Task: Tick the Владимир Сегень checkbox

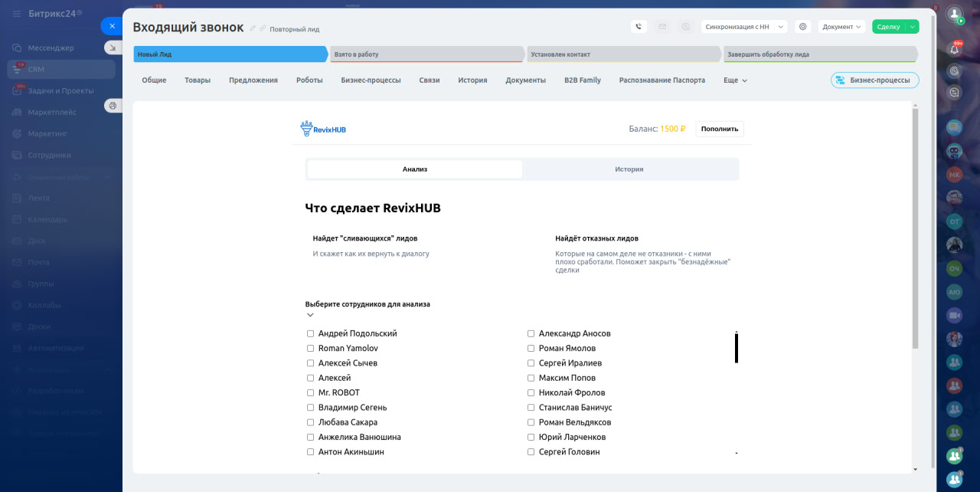Action: [310, 408]
